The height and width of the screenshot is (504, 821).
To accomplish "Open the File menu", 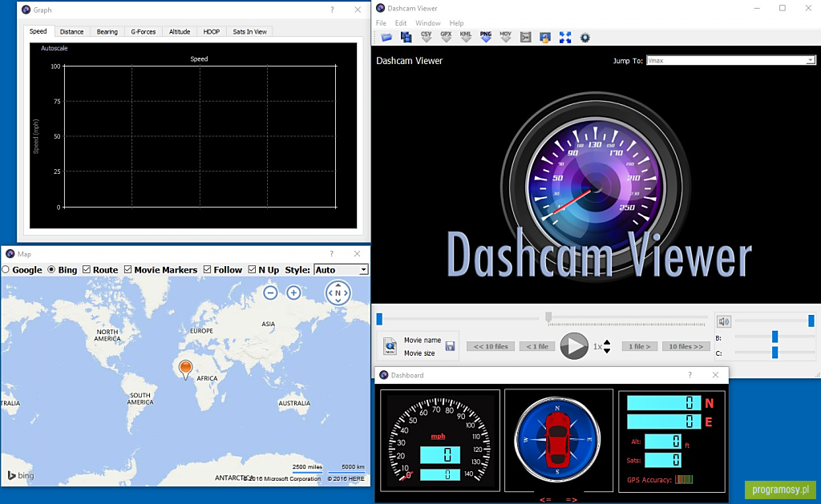I will click(381, 23).
